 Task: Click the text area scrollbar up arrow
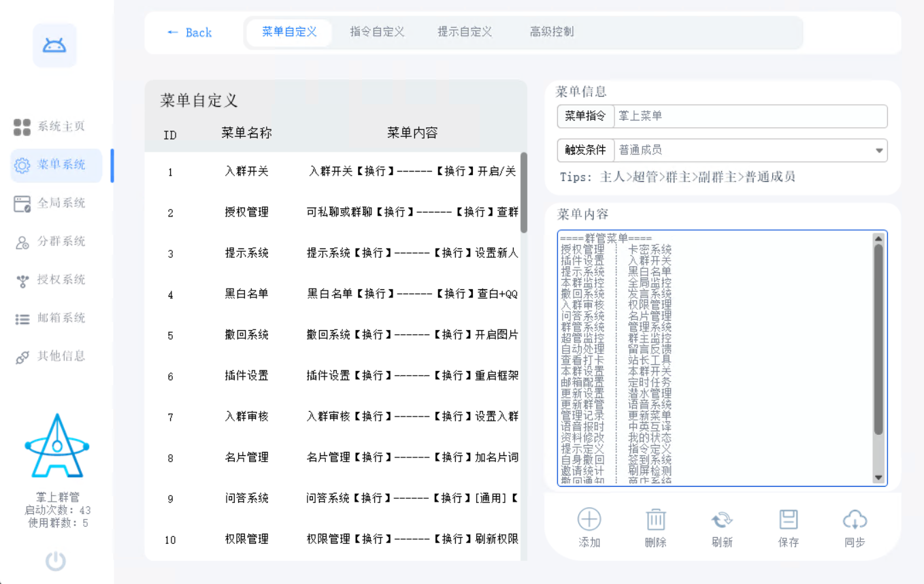click(878, 238)
